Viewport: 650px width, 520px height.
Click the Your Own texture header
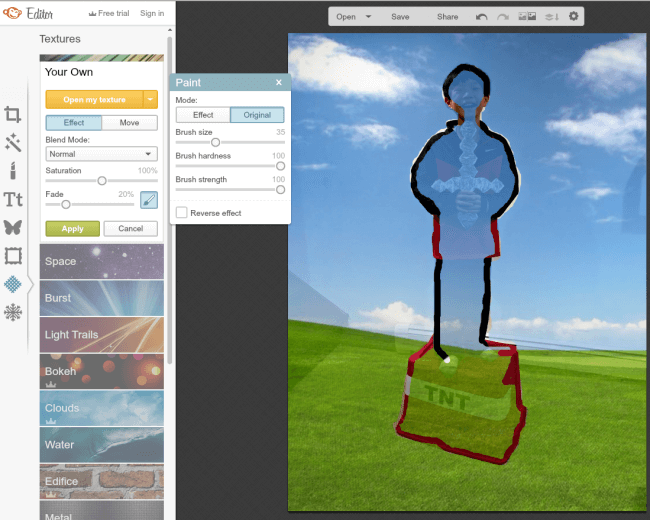pyautogui.click(x=102, y=72)
